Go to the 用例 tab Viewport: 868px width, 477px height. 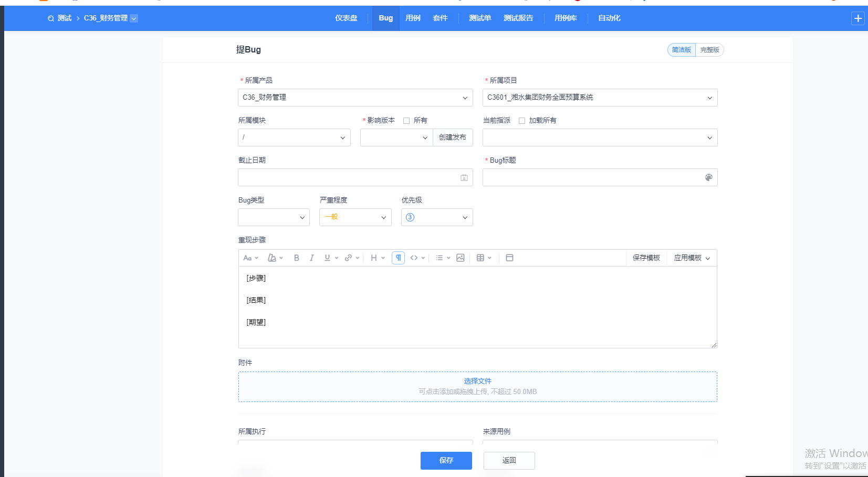[x=413, y=18]
